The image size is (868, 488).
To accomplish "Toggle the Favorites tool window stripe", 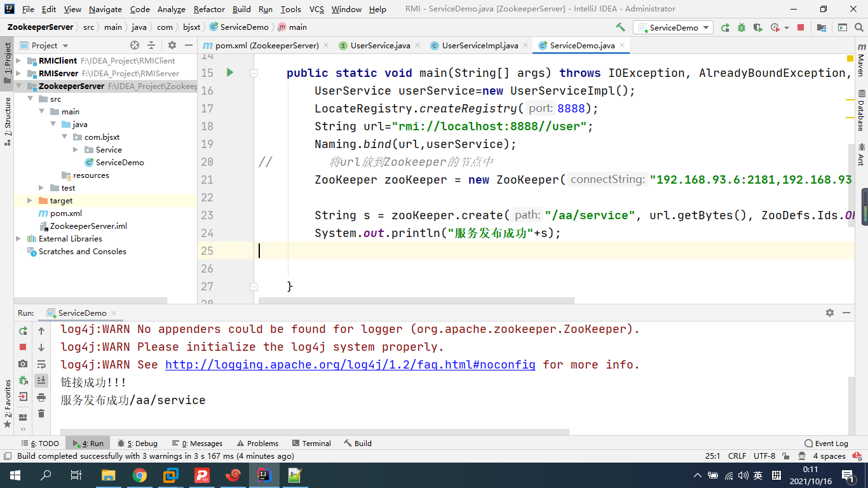I will [x=7, y=403].
